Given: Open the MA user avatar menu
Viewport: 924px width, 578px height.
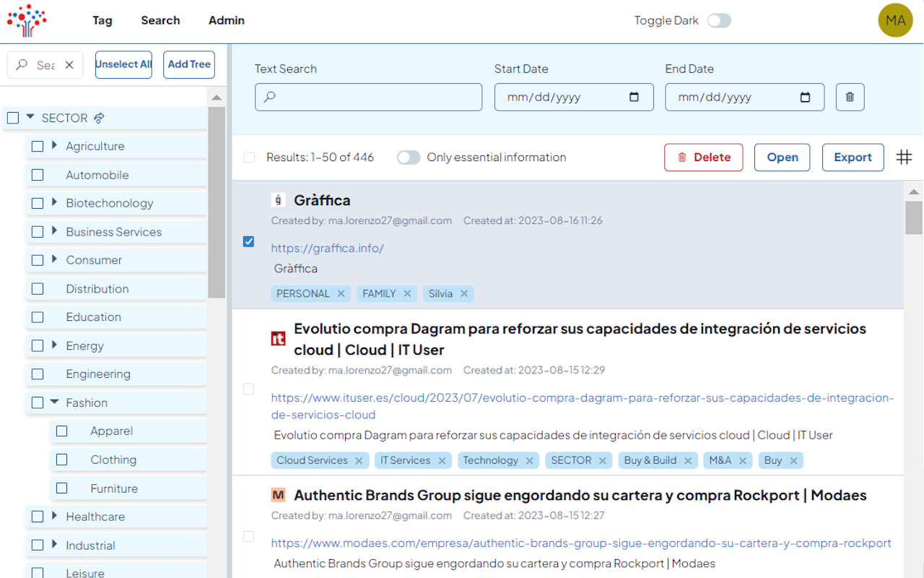Looking at the screenshot, I should pos(895,20).
